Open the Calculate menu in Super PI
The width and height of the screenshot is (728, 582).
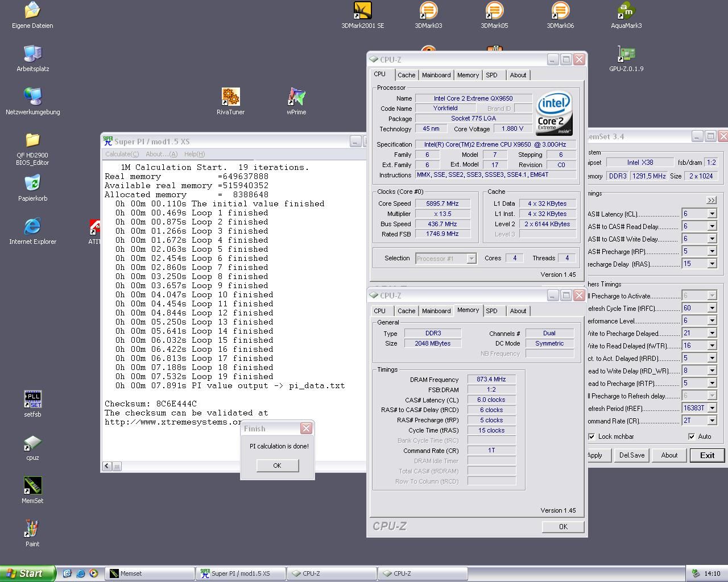[x=122, y=154]
